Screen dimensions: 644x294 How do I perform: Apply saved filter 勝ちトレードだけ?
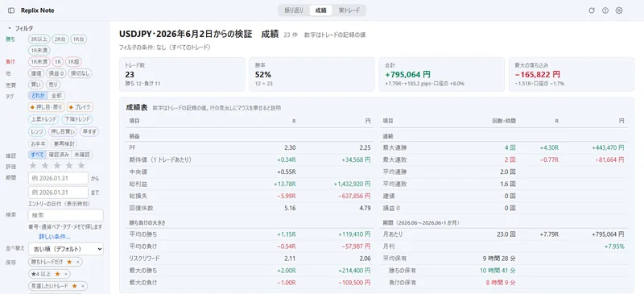coord(47,262)
